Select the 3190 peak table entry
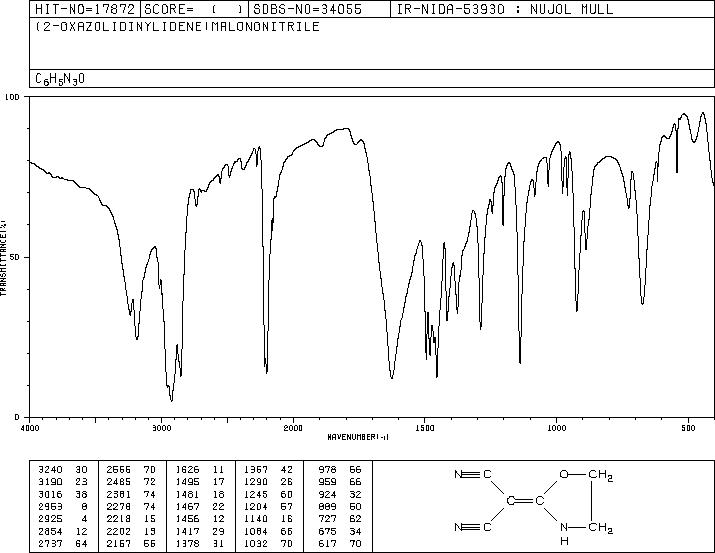715x553 pixels. coord(62,482)
